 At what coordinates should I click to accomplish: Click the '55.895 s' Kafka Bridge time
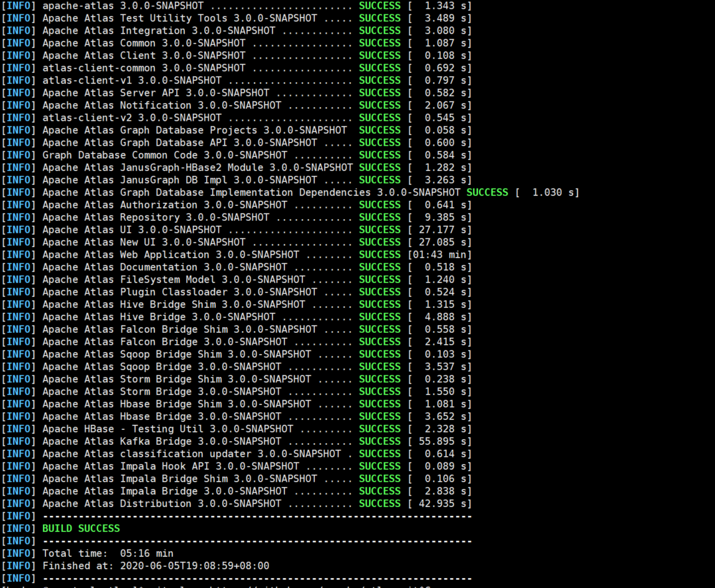[x=443, y=442]
